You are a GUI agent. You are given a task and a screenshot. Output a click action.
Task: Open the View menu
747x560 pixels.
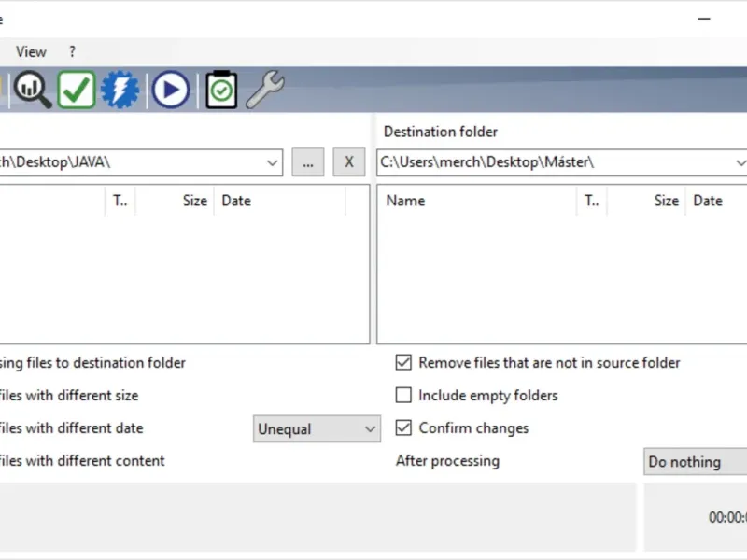pos(31,51)
